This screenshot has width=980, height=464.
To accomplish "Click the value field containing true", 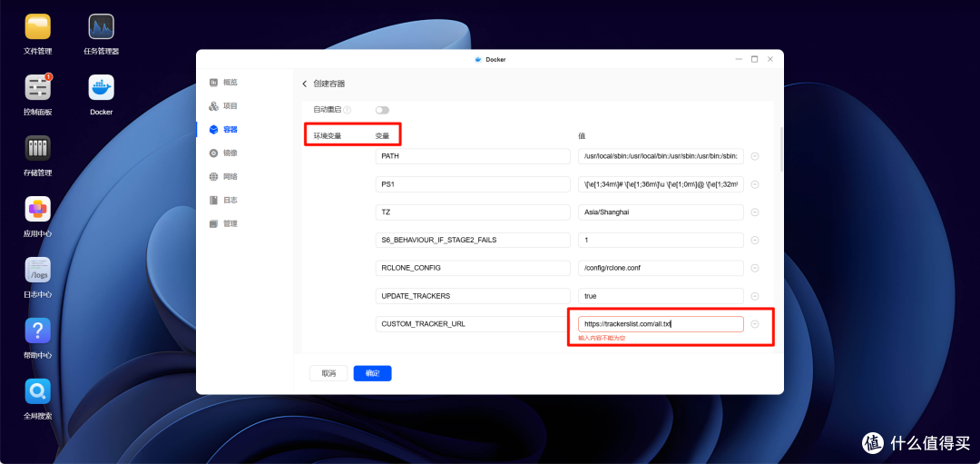I will point(661,296).
